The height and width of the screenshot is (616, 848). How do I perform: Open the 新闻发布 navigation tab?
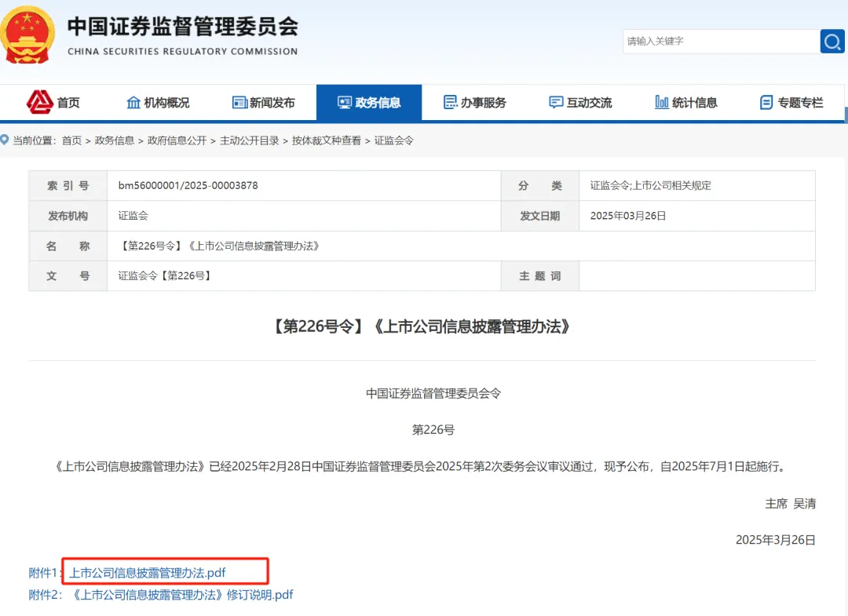coord(263,102)
